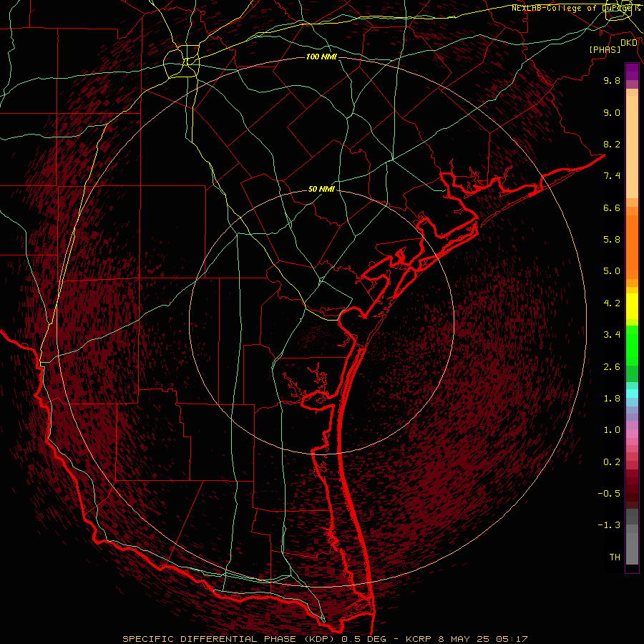Click the TH threshold label
This screenshot has width=644, height=644.
[615, 557]
